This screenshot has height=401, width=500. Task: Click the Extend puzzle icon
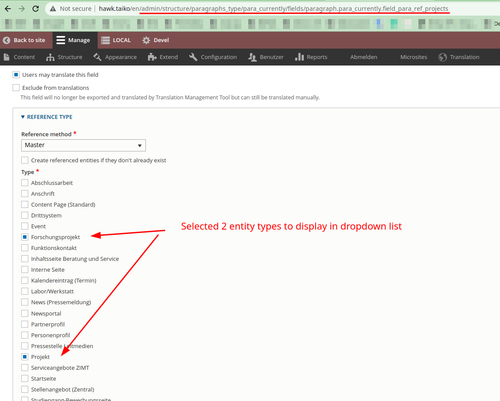coord(152,57)
